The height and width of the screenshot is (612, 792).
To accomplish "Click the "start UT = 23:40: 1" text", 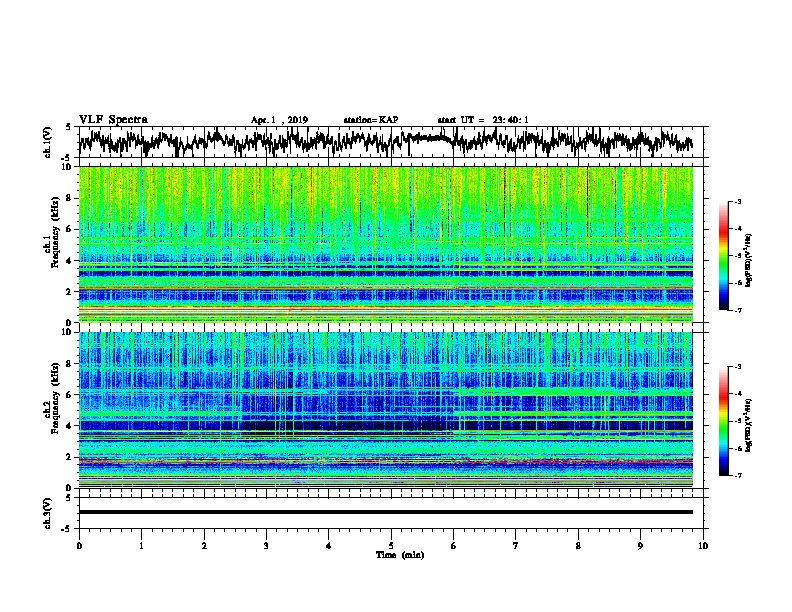I will [483, 120].
